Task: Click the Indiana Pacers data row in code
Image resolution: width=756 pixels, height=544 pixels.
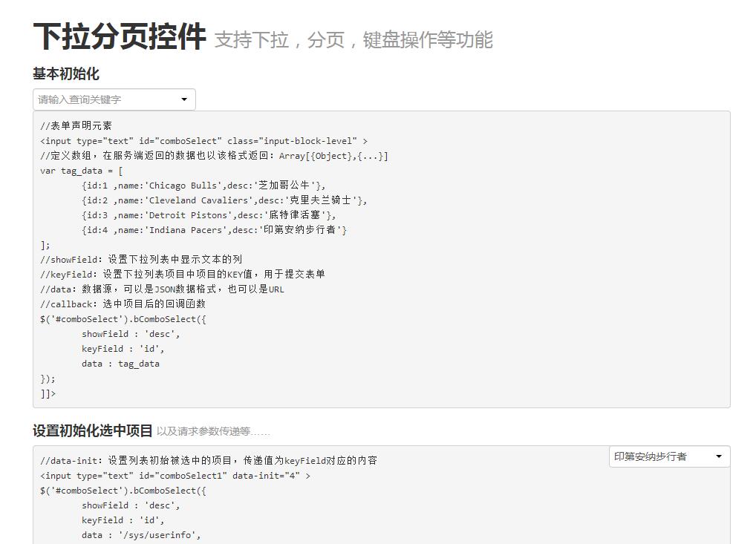Action: coord(214,229)
